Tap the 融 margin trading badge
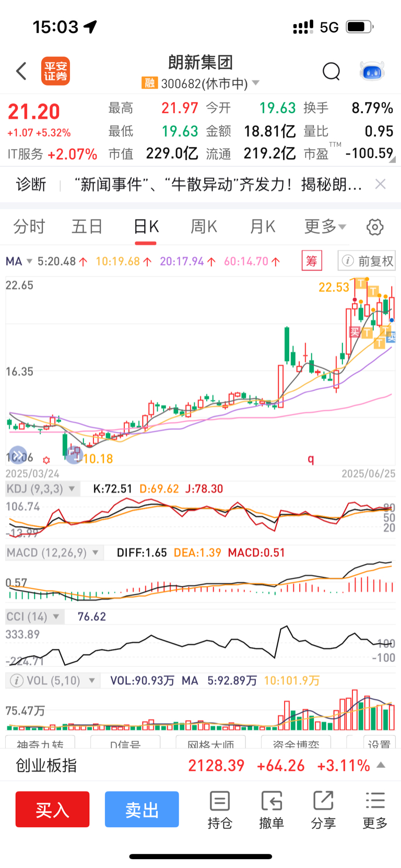 149,83
